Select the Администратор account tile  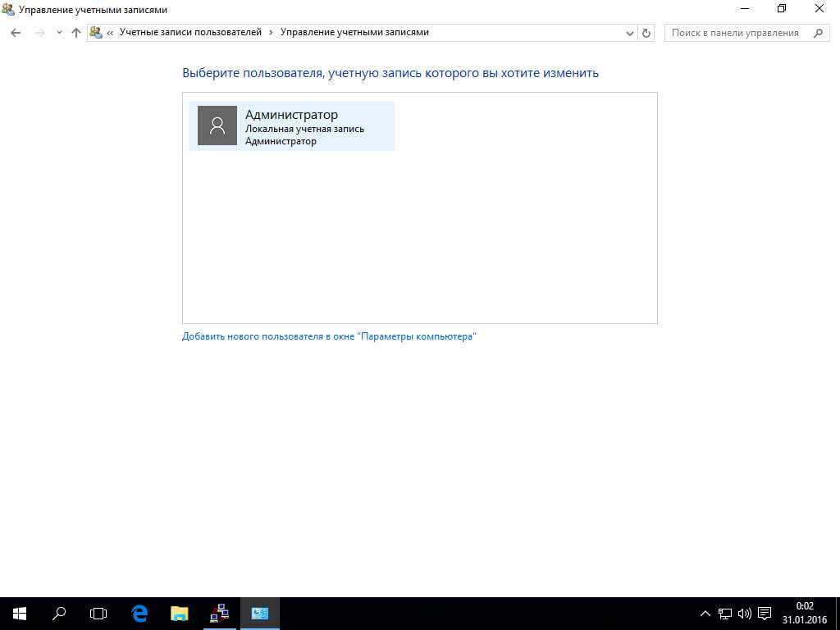pos(292,126)
